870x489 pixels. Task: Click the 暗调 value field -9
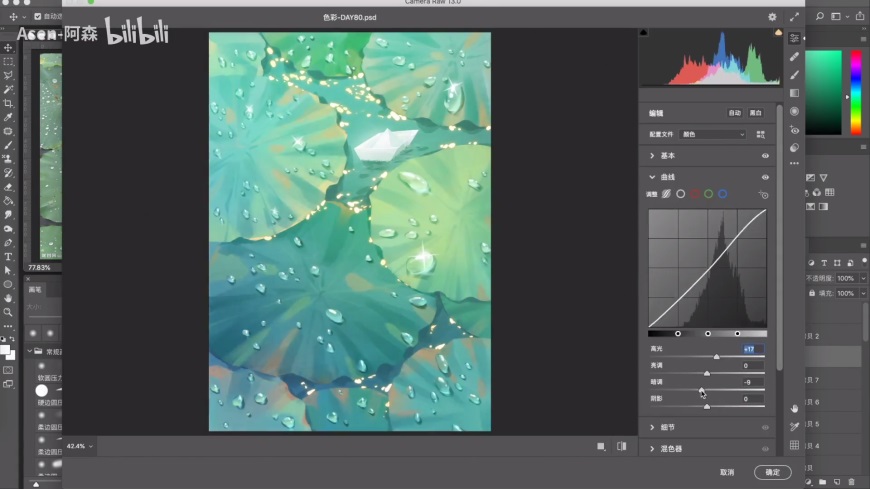coord(752,382)
